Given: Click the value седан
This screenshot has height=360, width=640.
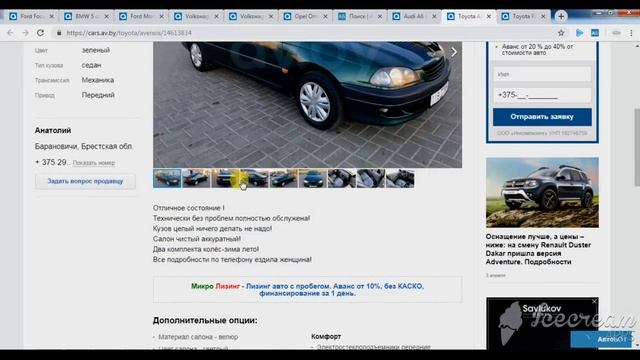Looking at the screenshot, I should (x=91, y=65).
